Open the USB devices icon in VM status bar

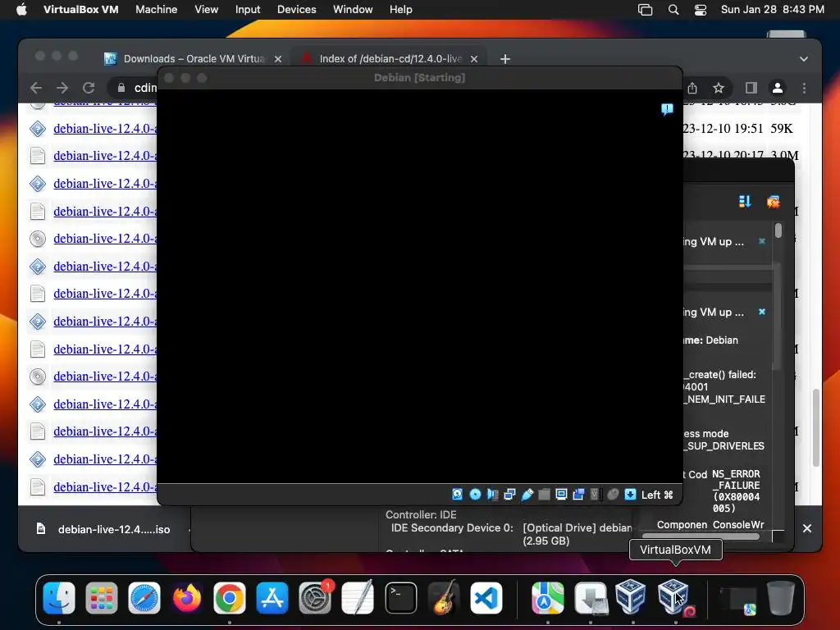[527, 495]
